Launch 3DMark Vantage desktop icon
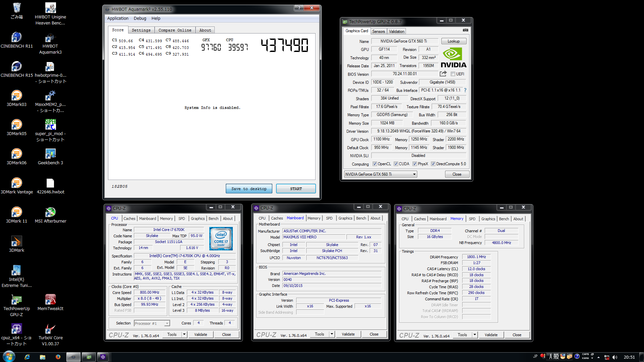The height and width of the screenshot is (362, 644). 16,186
